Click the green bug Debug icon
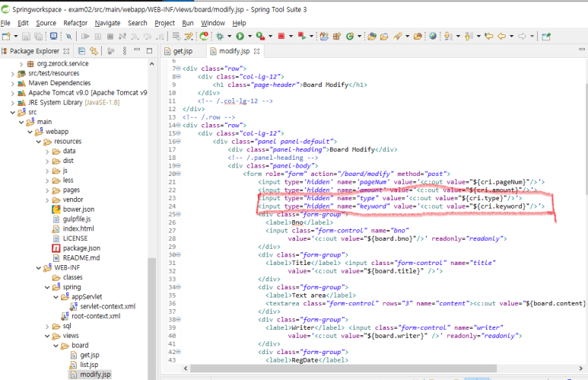The image size is (588, 380). coord(220,37)
